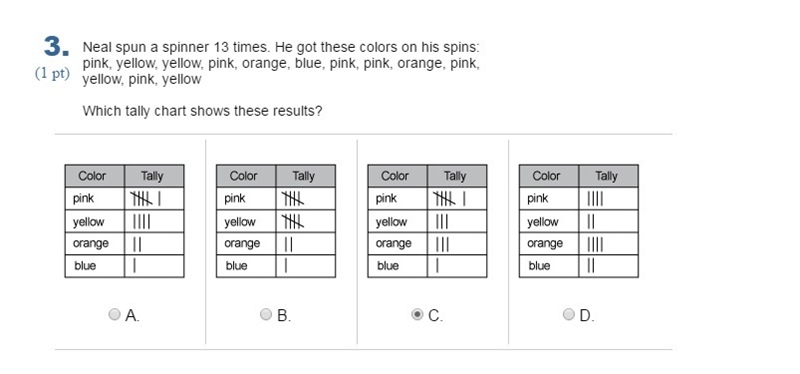Pick radio button for answer D
The width and height of the screenshot is (800, 374).
568,314
